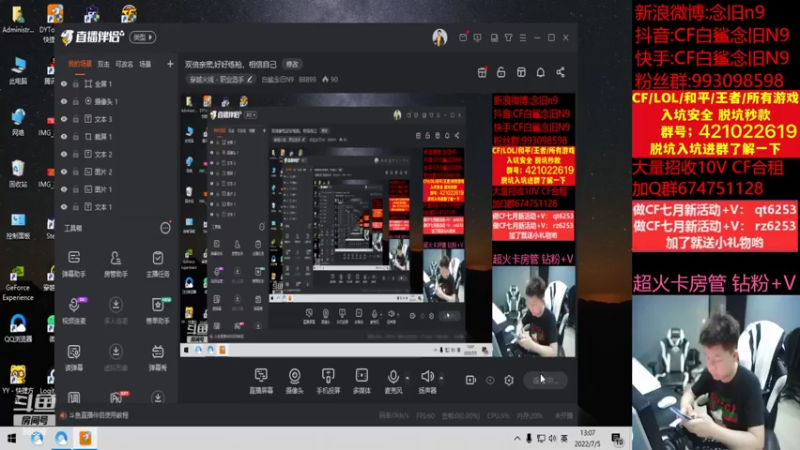The width and height of the screenshot is (800, 450).
Task: Open toolbox more options circle
Action: pos(165,228)
